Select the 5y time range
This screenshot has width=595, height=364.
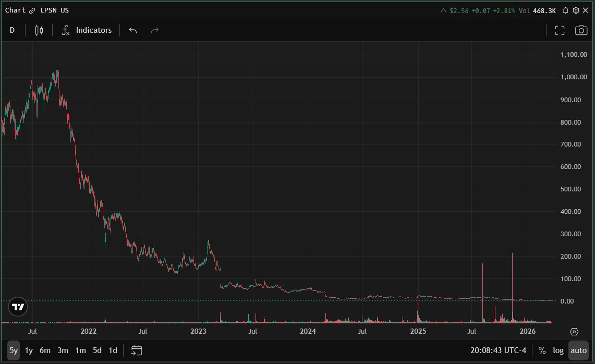pyautogui.click(x=14, y=350)
